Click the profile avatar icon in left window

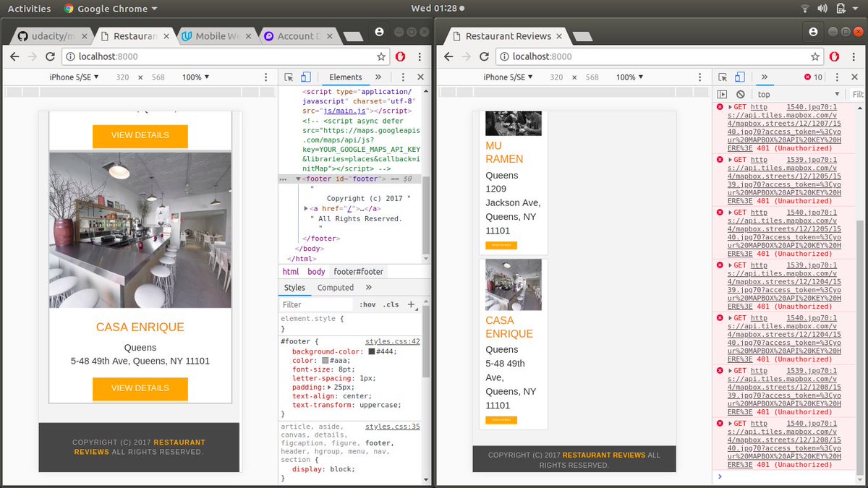(x=379, y=32)
